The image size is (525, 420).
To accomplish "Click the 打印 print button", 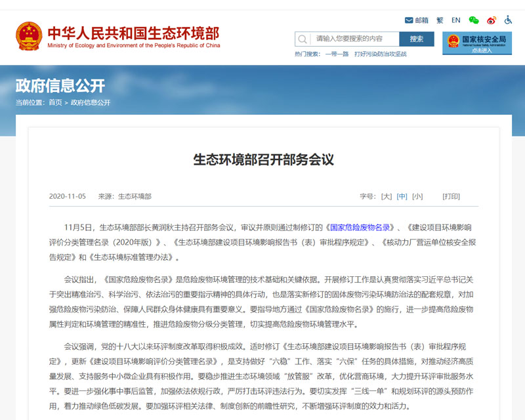I will (x=451, y=196).
